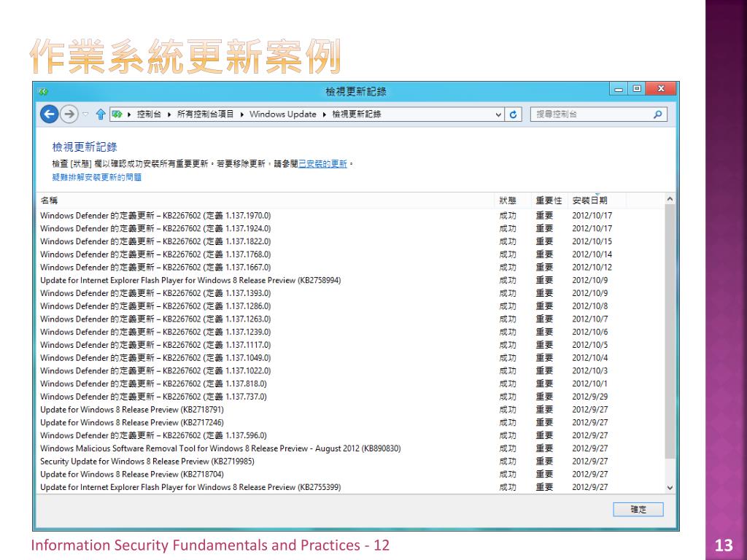The height and width of the screenshot is (560, 747).
Task: Select Defender update definition 1.137.1239.0 row
Action: point(351,332)
